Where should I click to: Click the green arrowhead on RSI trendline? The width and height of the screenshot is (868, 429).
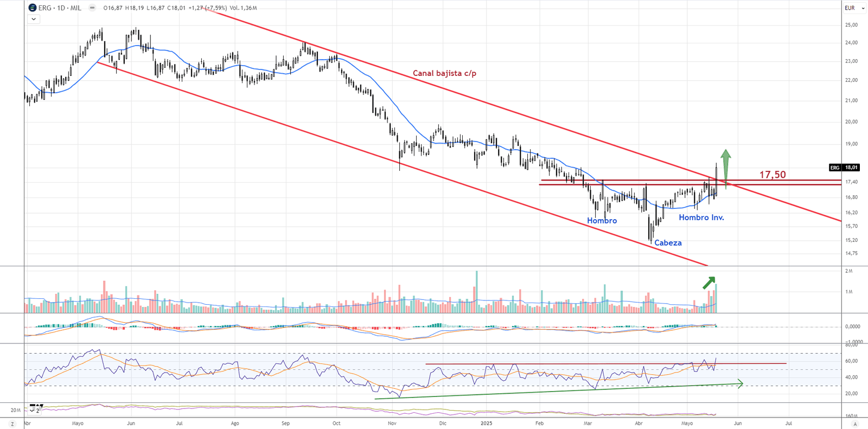739,384
